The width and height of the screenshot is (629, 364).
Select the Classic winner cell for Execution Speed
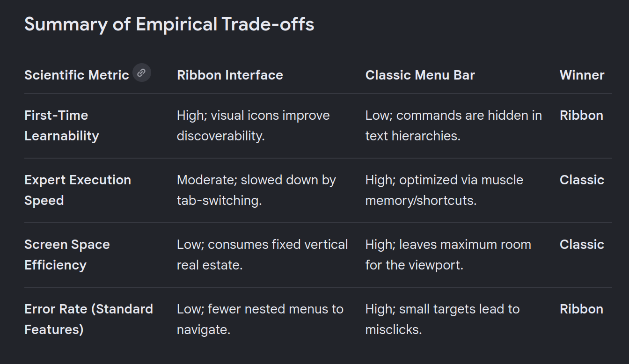(582, 180)
